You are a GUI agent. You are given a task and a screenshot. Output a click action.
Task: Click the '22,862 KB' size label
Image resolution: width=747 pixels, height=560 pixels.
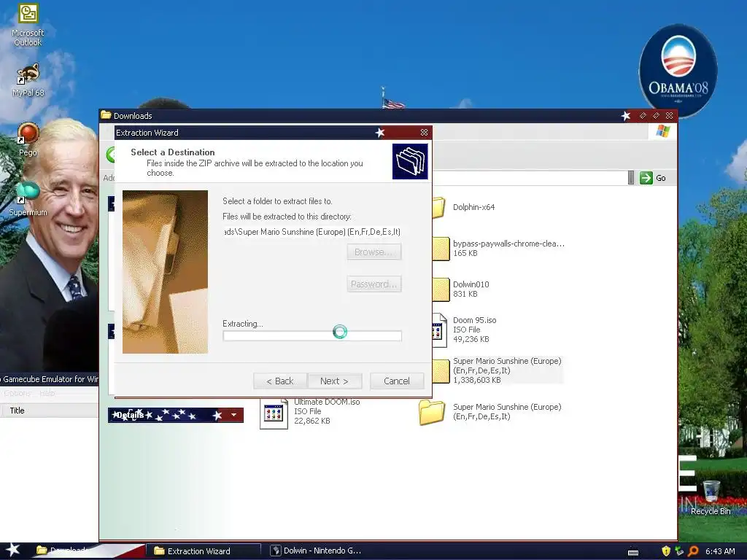pyautogui.click(x=312, y=421)
